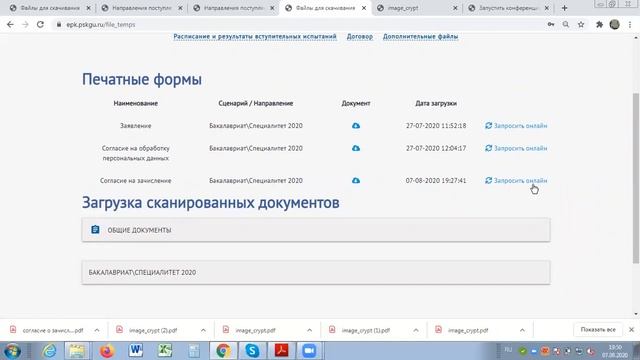Open the Chrome three-dot menu
Viewport: 640px width, 360px height.
tap(630, 24)
